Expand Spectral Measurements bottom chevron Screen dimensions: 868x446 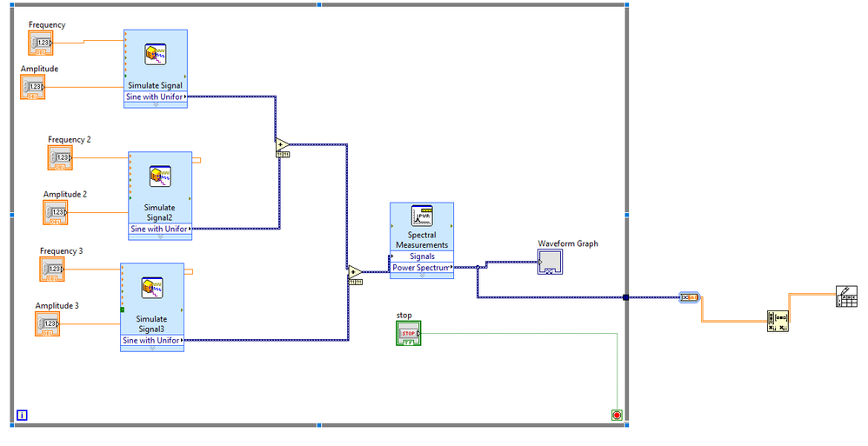(x=422, y=276)
